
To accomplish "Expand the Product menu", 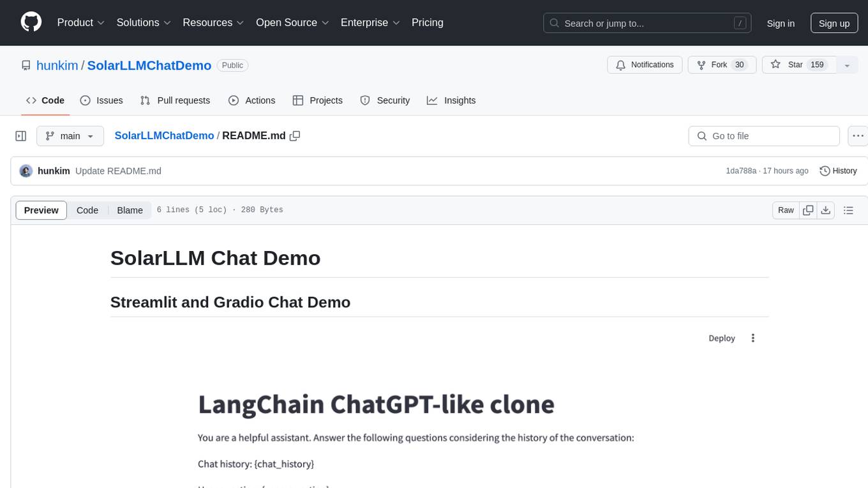I will pyautogui.click(x=81, y=22).
